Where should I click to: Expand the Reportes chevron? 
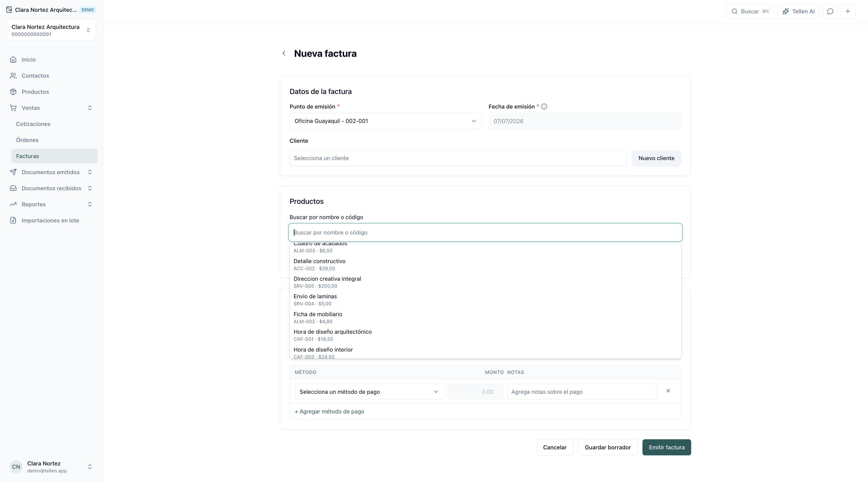[x=90, y=204]
